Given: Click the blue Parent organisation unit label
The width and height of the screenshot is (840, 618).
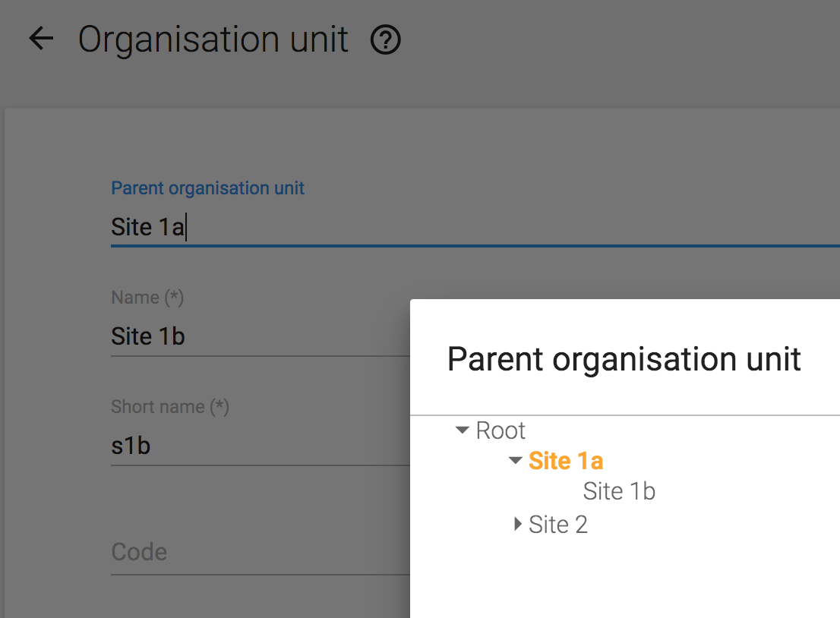Looking at the screenshot, I should click(x=208, y=188).
